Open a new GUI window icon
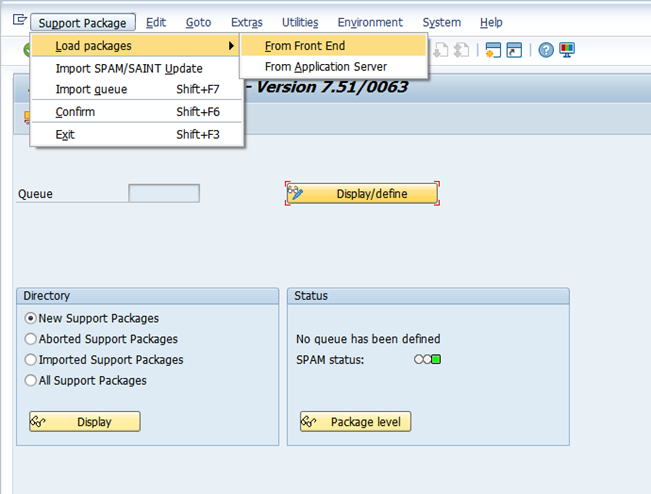The height and width of the screenshot is (494, 651). pyautogui.click(x=493, y=50)
